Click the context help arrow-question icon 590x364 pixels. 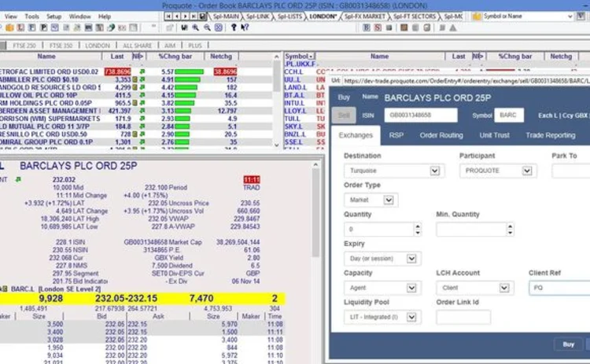(x=245, y=28)
